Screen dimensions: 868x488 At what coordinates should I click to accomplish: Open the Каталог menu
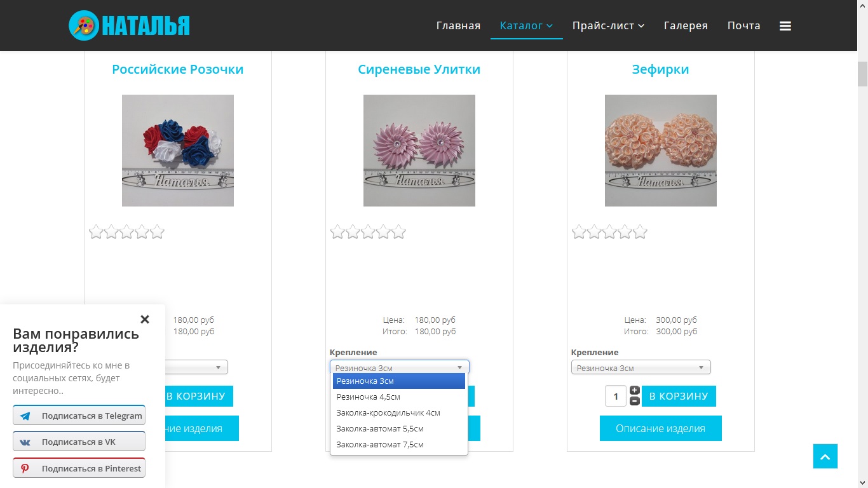click(526, 26)
